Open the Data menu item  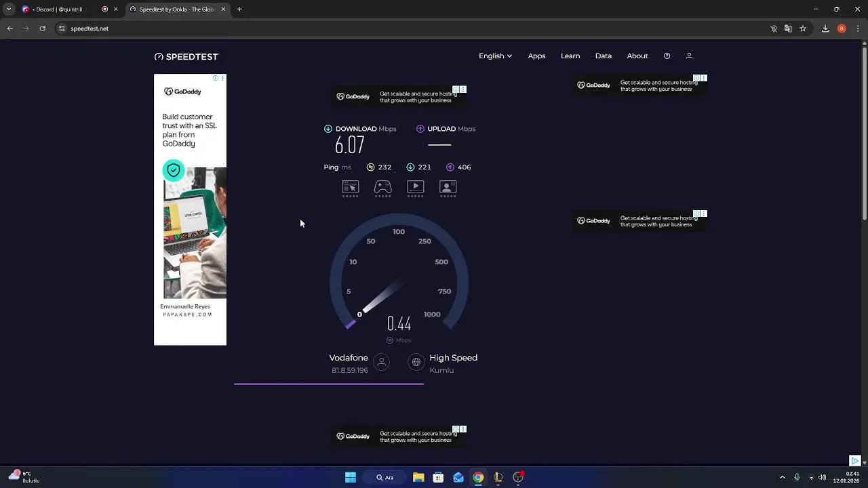point(604,56)
